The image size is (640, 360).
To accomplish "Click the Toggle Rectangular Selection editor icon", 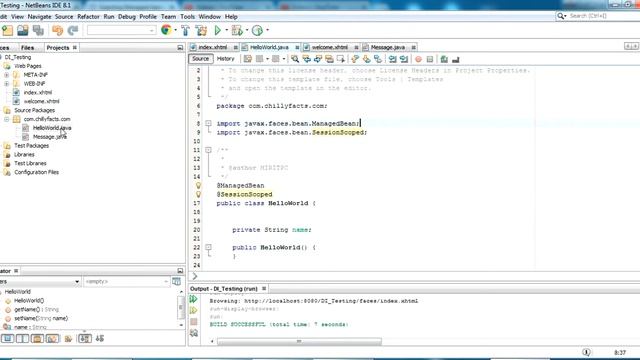I will pos(340,59).
